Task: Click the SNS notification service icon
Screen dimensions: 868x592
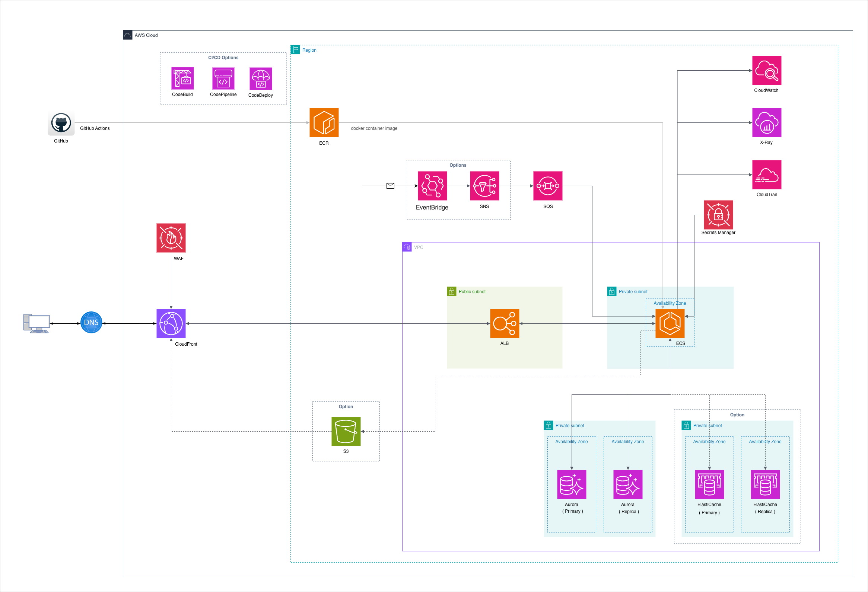Action: tap(484, 186)
